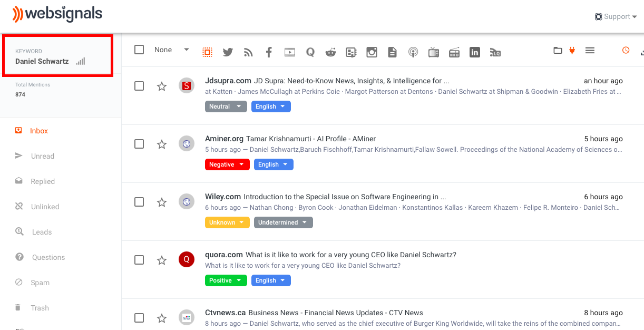Check the quora.com mention checkbox

(139, 260)
